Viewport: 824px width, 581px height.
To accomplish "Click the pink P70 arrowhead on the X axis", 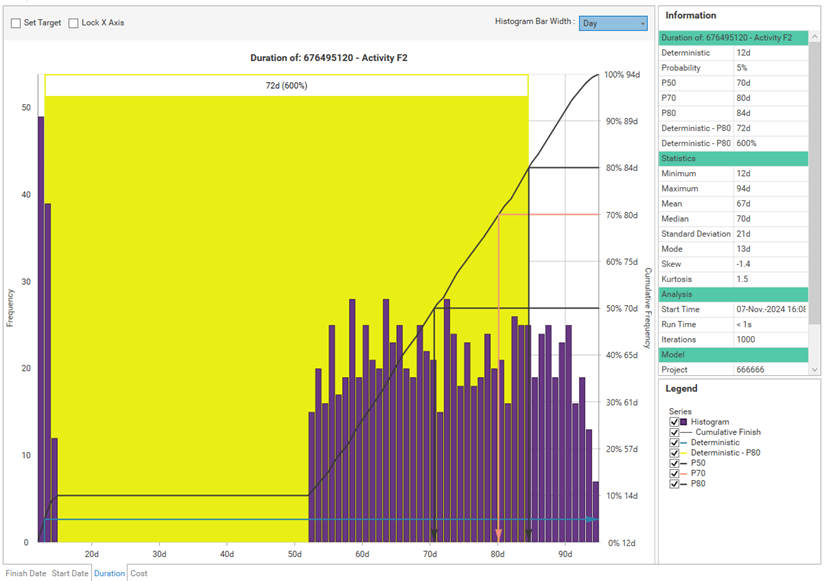I will (498, 534).
